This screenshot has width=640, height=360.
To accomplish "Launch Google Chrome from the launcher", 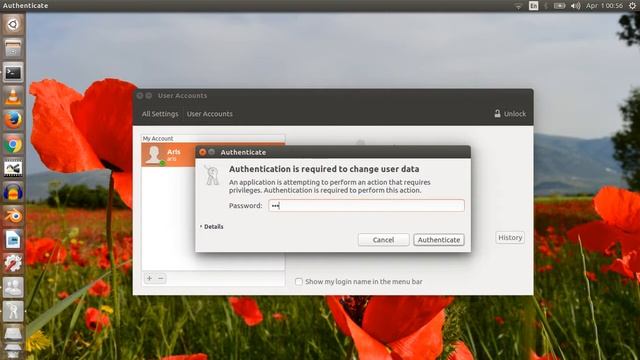I will click(13, 144).
